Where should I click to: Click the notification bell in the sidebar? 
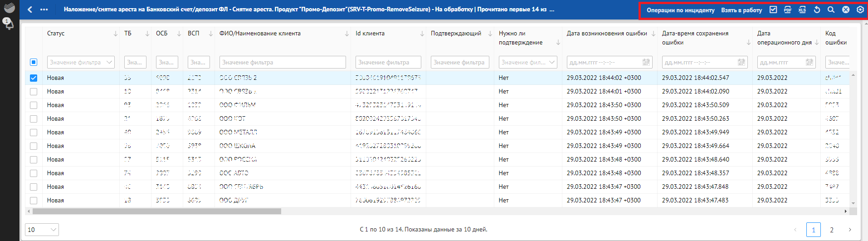click(x=9, y=23)
